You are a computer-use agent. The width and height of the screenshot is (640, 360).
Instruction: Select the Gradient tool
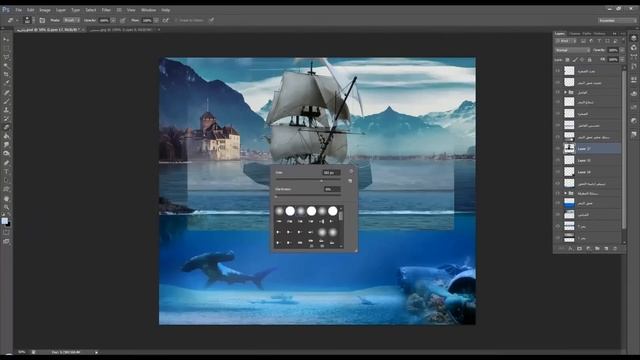coord(6,136)
